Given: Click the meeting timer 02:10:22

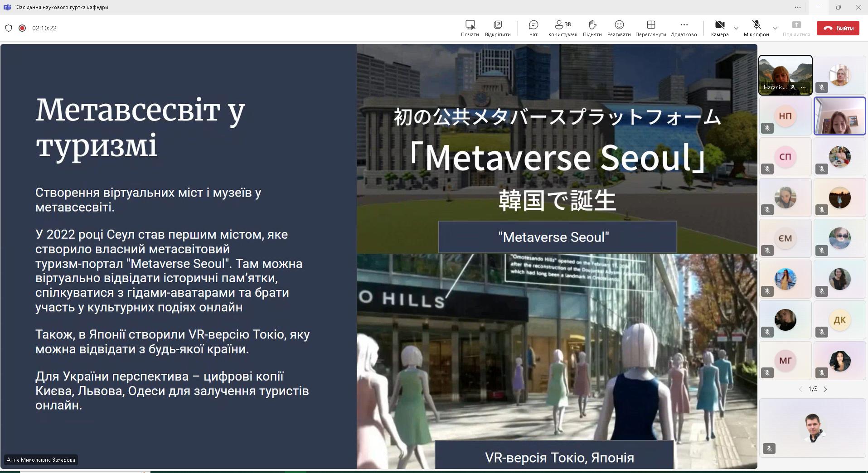Looking at the screenshot, I should 44,28.
